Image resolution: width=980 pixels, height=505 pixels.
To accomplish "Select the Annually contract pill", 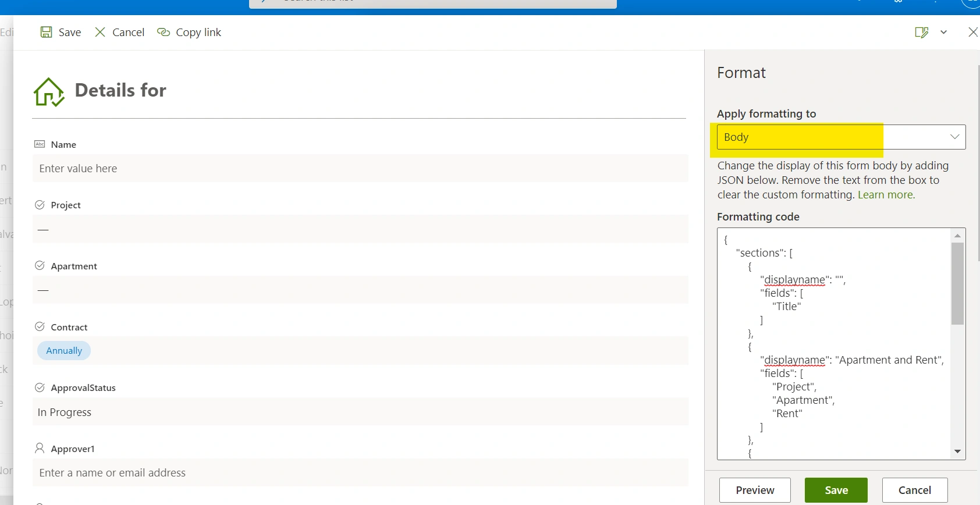I will (x=64, y=351).
